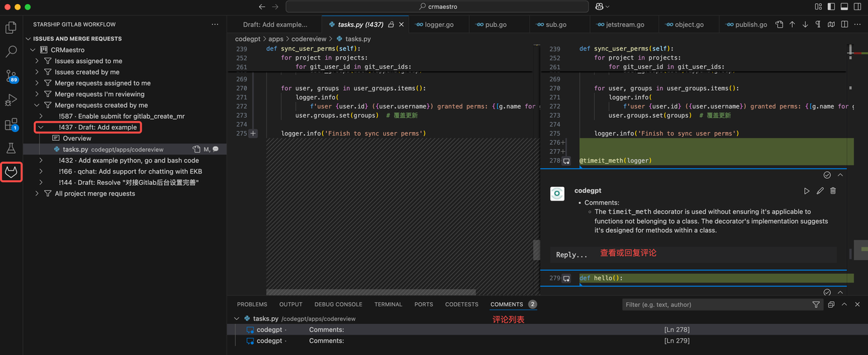Switch to the TERMINAL panel tab

pos(388,305)
